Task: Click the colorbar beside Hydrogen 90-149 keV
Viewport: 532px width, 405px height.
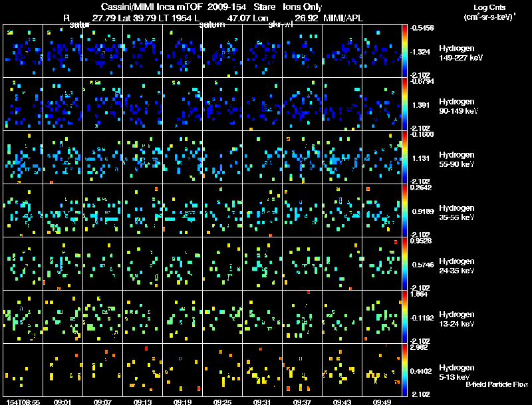Action: click(404, 104)
